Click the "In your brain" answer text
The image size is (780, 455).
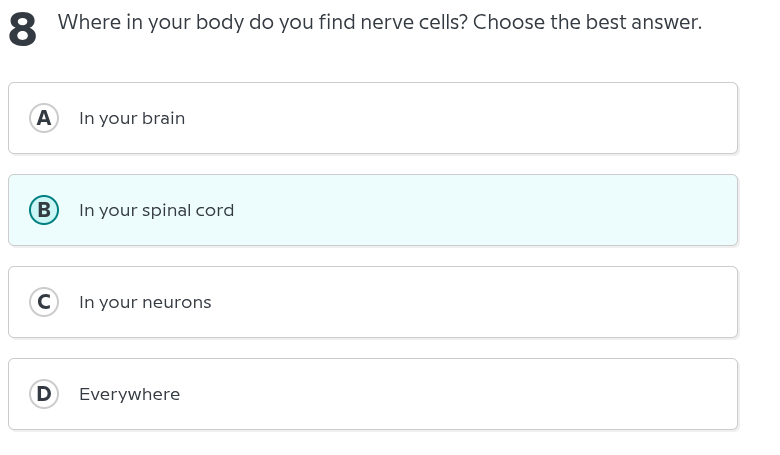[132, 118]
